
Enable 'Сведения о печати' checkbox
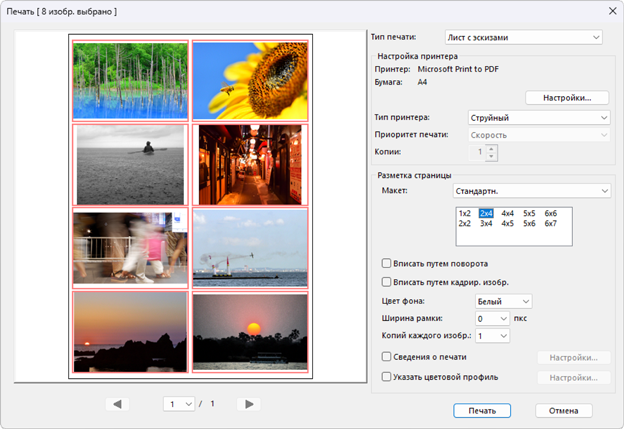(387, 357)
